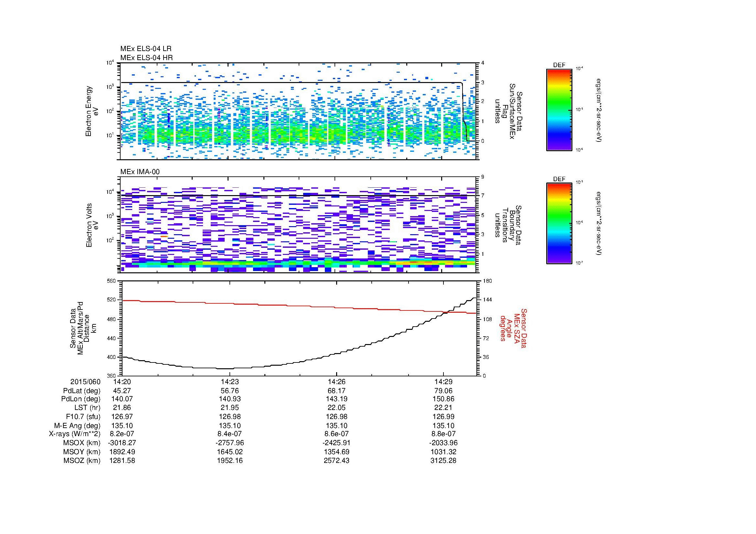Click the 'MSOX (km)' row label
This screenshot has width=756, height=534.
coord(82,443)
